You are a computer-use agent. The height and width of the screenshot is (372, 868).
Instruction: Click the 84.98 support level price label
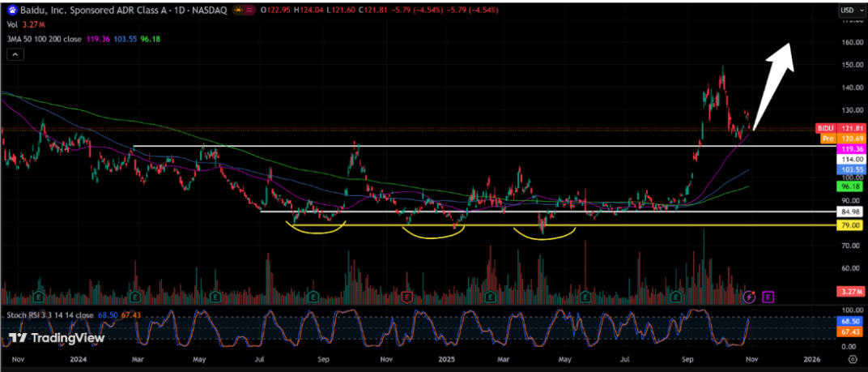coord(846,212)
